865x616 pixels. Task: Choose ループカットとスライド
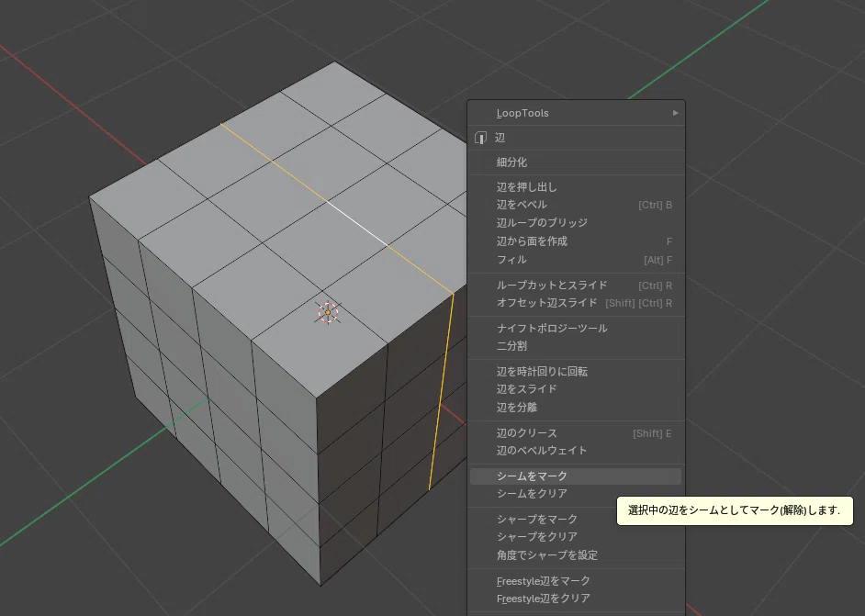coord(576,286)
